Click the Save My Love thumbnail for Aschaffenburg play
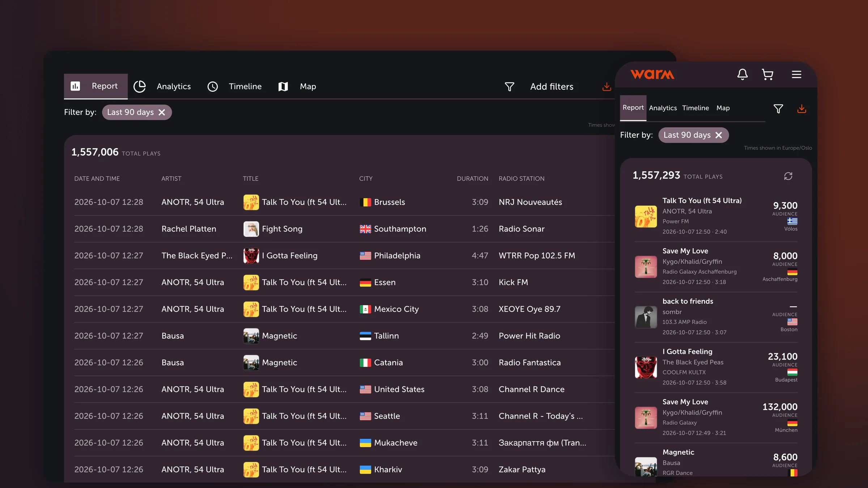 [x=646, y=267]
